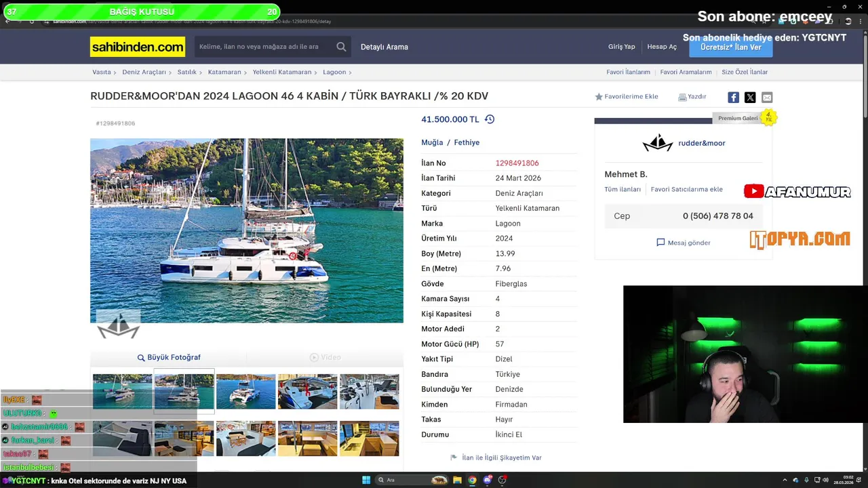This screenshot has width=868, height=488.
Task: Open Lagoon breadcrumb
Action: [x=334, y=72]
